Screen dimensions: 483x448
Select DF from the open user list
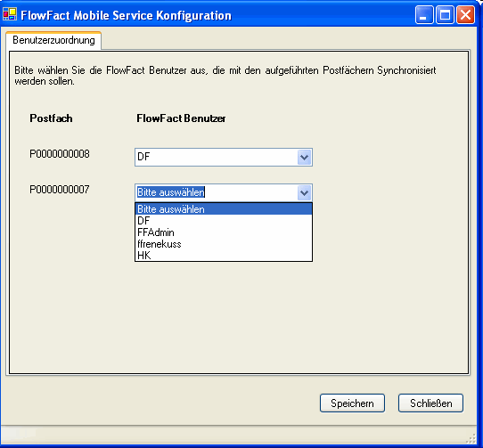click(224, 221)
